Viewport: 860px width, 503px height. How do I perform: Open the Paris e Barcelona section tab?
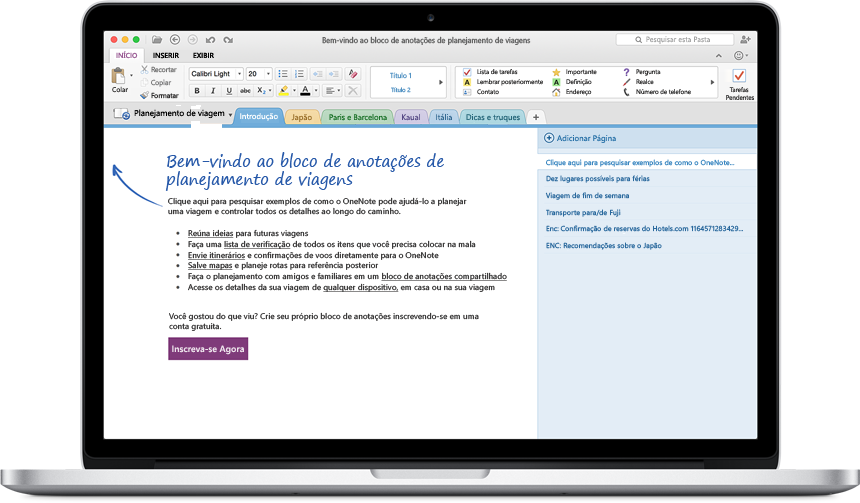(x=357, y=117)
